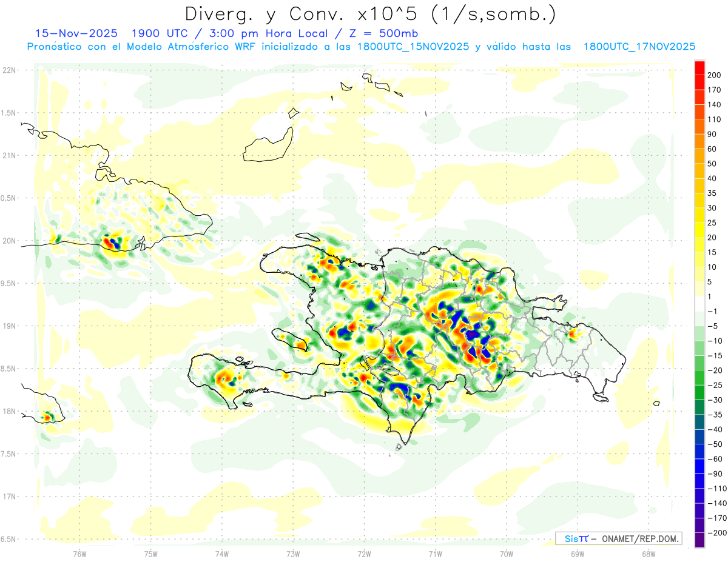Click the purple bottom segment of the color bar
Viewport: 728px width, 562px height.
pos(700,540)
